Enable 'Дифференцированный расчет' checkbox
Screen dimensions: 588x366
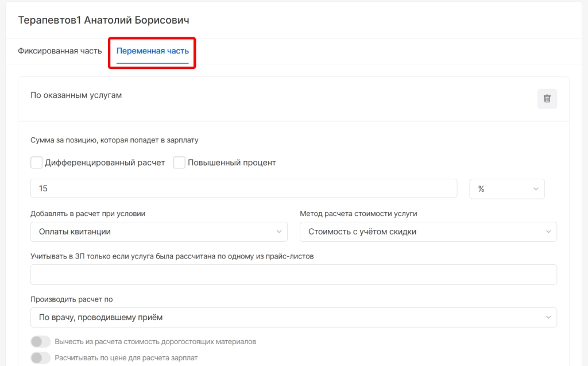(x=37, y=163)
